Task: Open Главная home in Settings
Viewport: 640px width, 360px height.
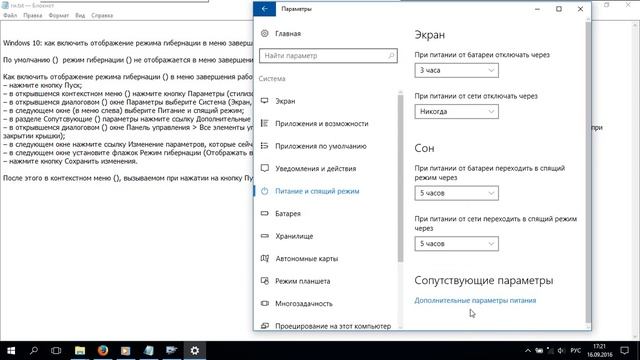Action: [288, 33]
